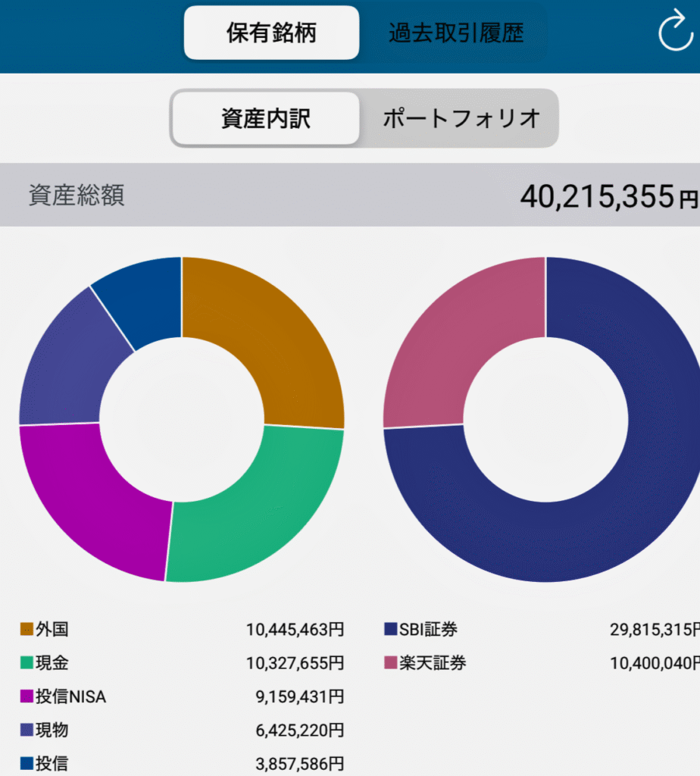
Task: Select the 資産総額 total amount row
Action: pos(350,196)
